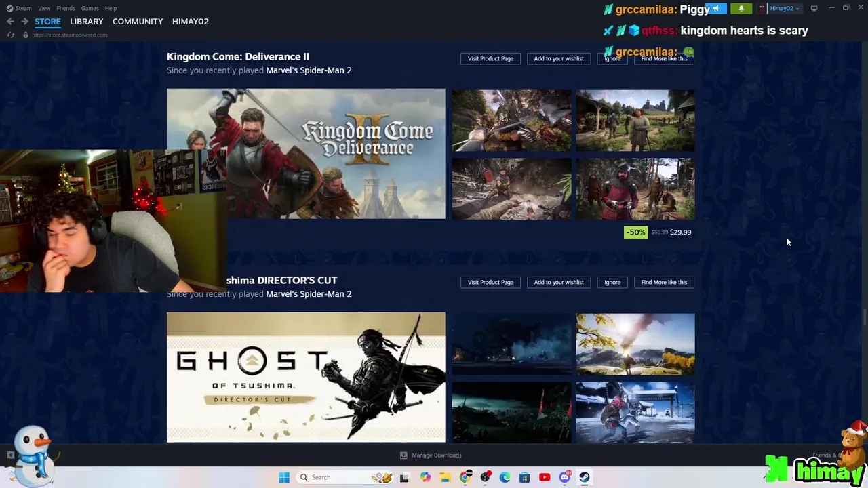Open Manage Downloads
This screenshot has height=488, width=868.
tap(431, 455)
